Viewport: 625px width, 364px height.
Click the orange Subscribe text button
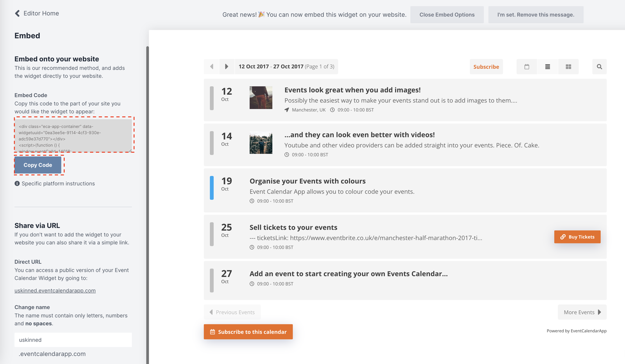486,67
